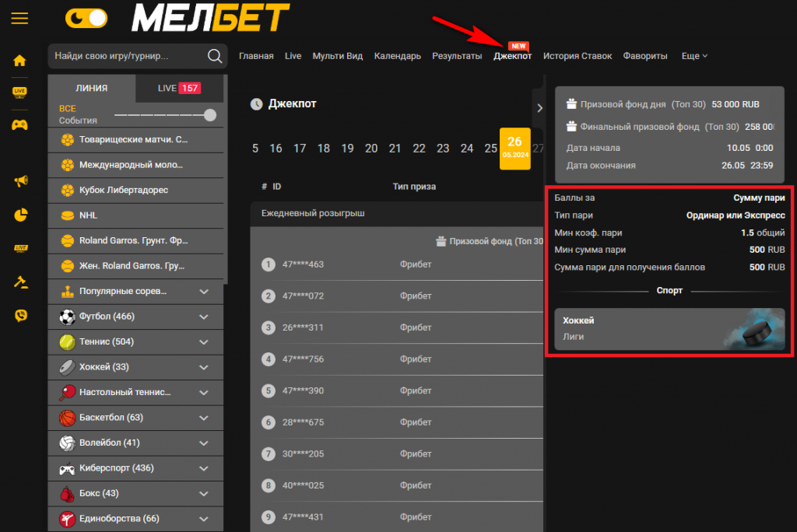797x532 pixels.
Task: Open the auction hammer icon in sidebar
Action: click(21, 282)
